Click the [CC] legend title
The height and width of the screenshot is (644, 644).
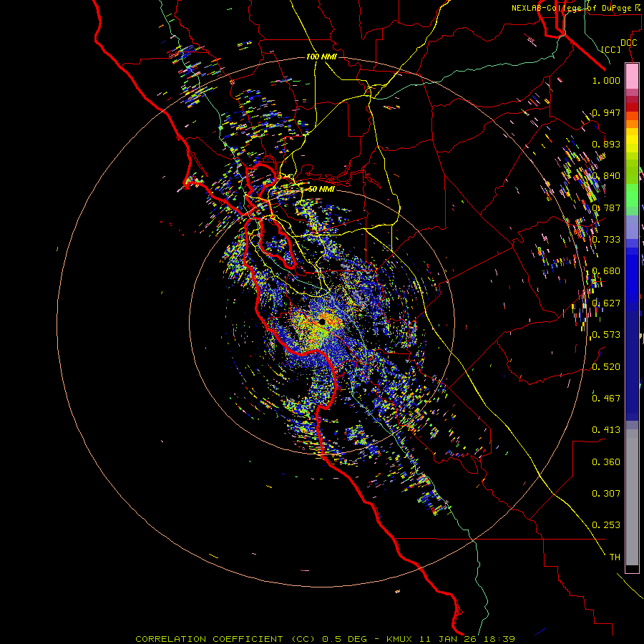pos(611,49)
